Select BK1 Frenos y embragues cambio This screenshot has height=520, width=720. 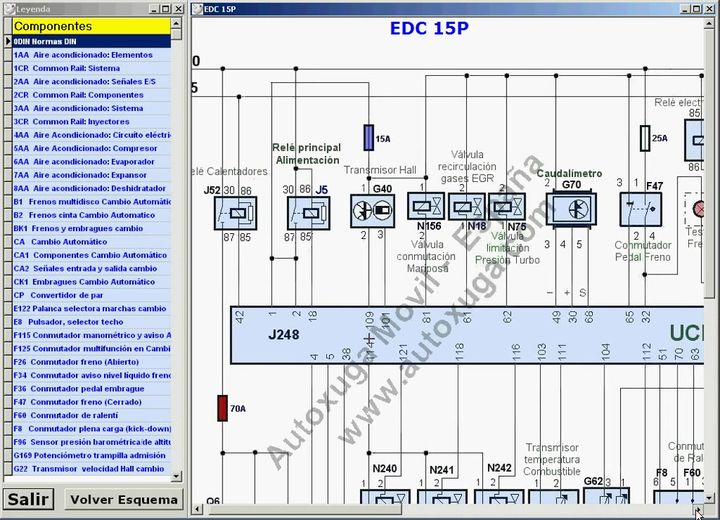(92, 228)
